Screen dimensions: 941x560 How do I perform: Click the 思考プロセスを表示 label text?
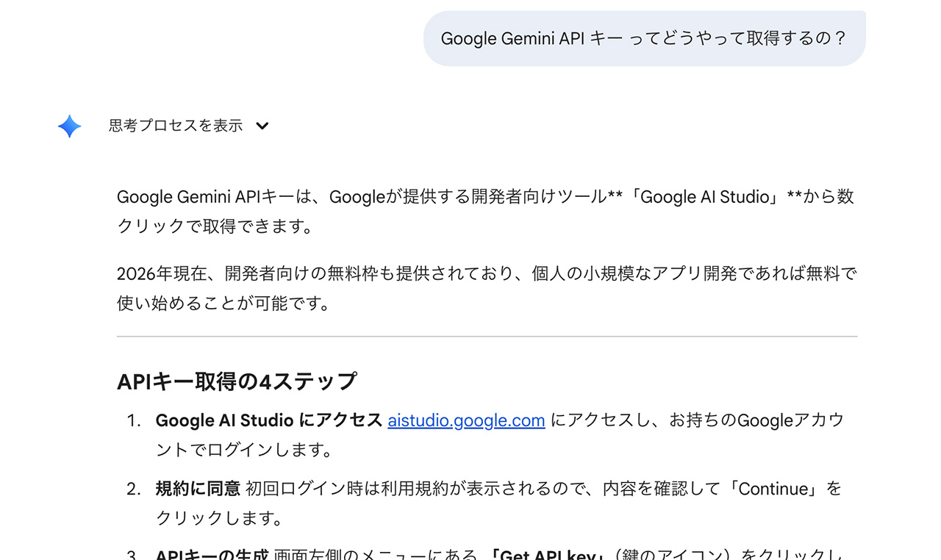tap(176, 126)
